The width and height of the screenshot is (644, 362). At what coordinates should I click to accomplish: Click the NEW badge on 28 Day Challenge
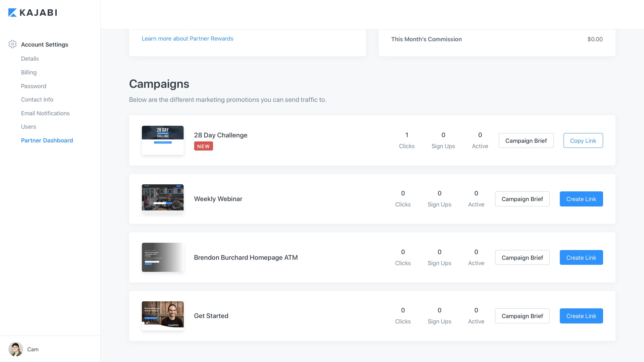point(203,146)
